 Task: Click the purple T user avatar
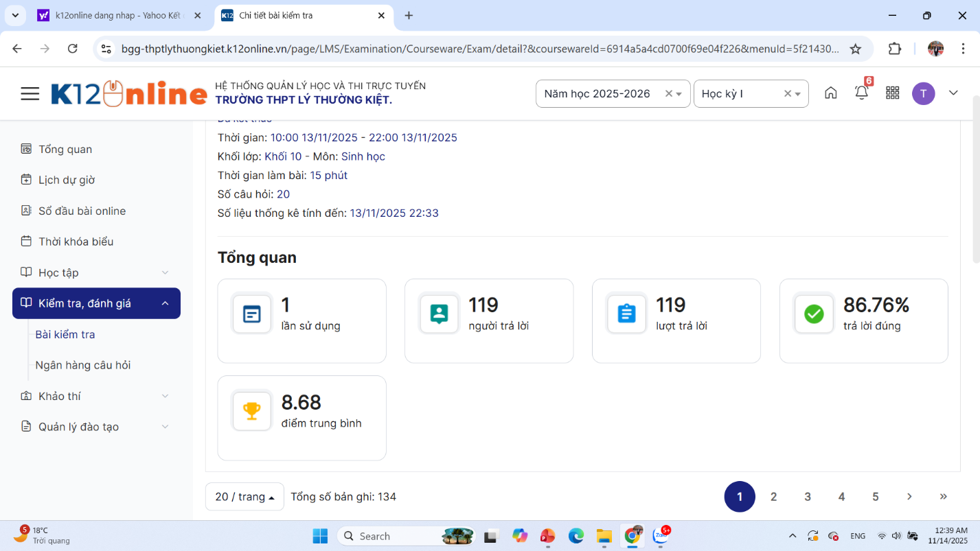[923, 93]
